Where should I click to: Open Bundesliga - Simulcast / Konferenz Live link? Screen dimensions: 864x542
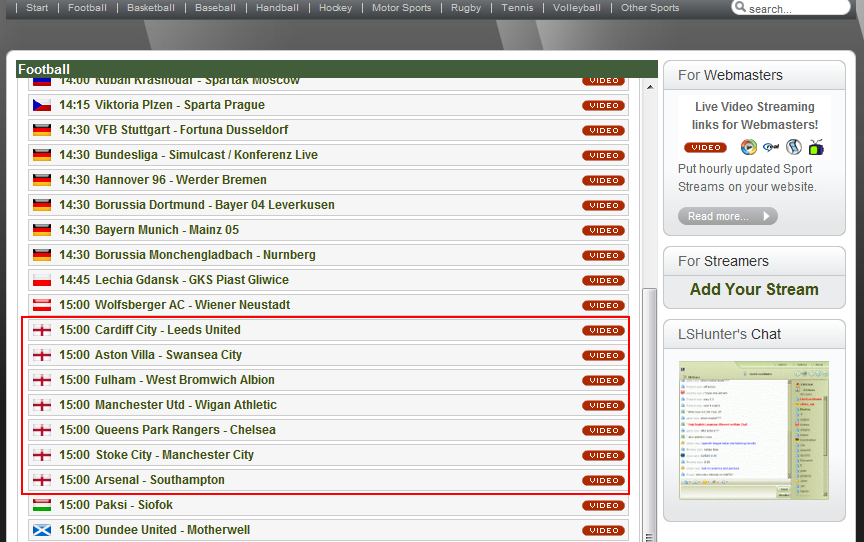tap(206, 155)
